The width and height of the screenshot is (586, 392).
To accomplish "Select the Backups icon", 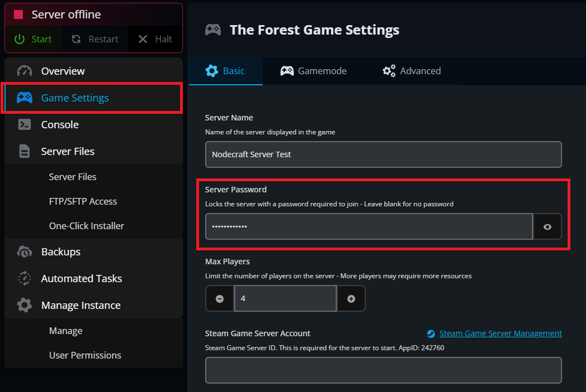I will point(23,251).
